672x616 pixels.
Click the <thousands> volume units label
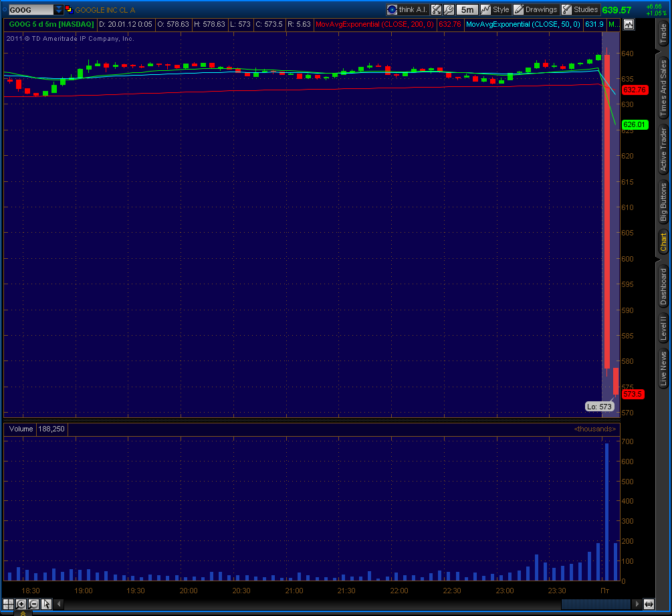pos(595,429)
